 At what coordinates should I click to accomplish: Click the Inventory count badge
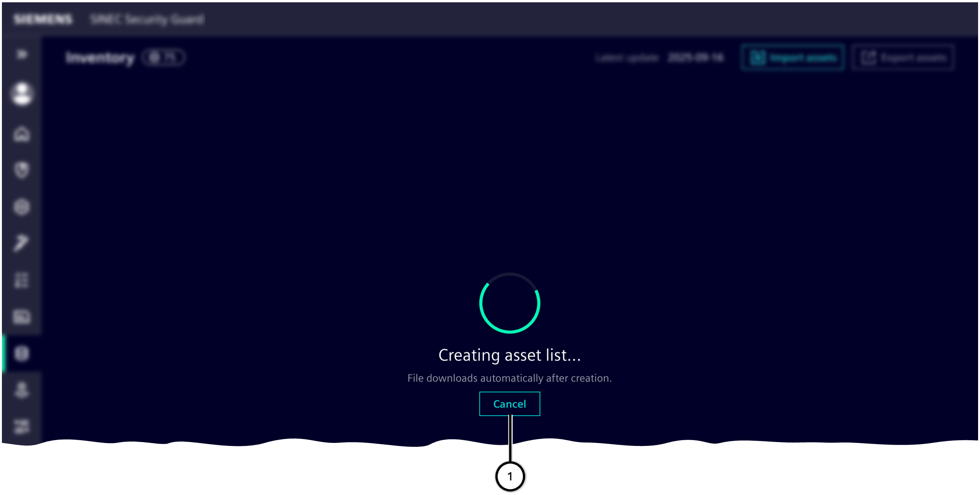tap(164, 57)
